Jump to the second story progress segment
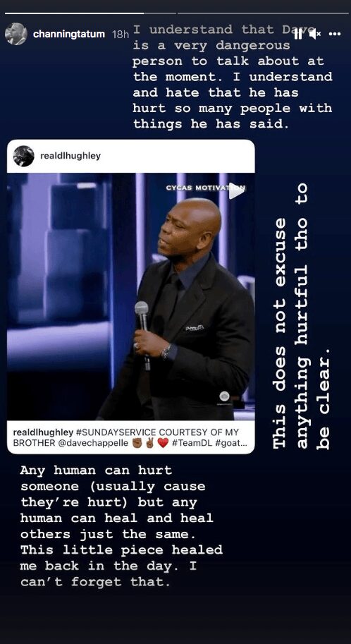 click(x=263, y=13)
